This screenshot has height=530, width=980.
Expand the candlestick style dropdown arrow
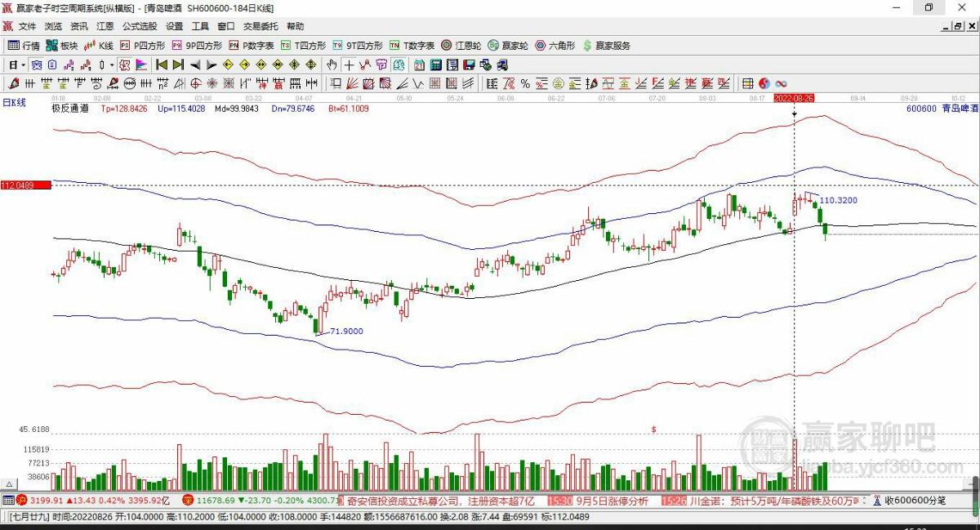[x=113, y=65]
